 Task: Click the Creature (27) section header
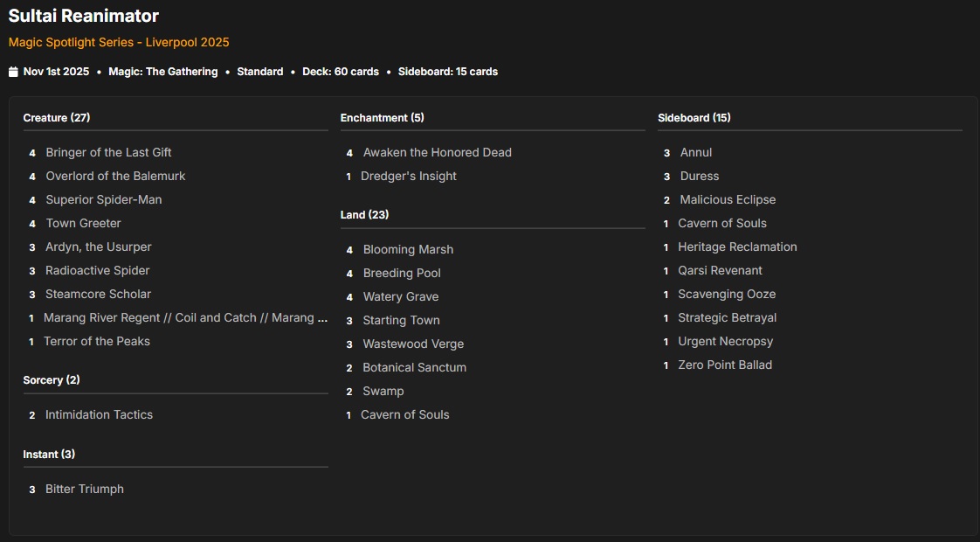[56, 118]
